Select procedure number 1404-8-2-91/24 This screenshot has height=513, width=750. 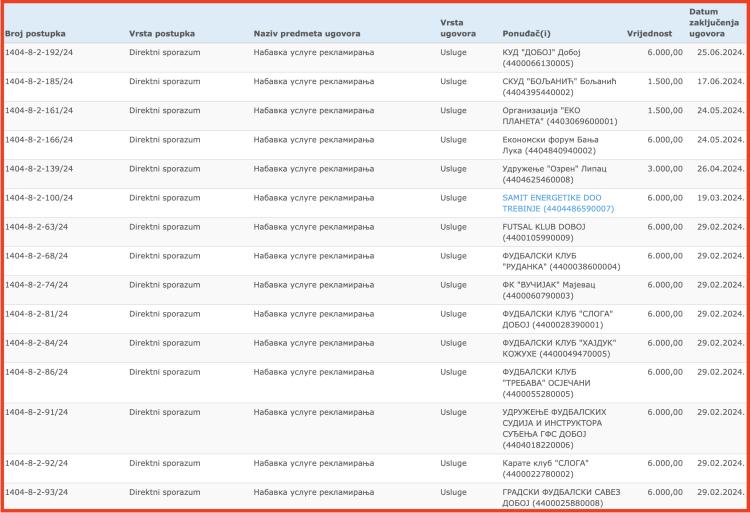(36, 412)
